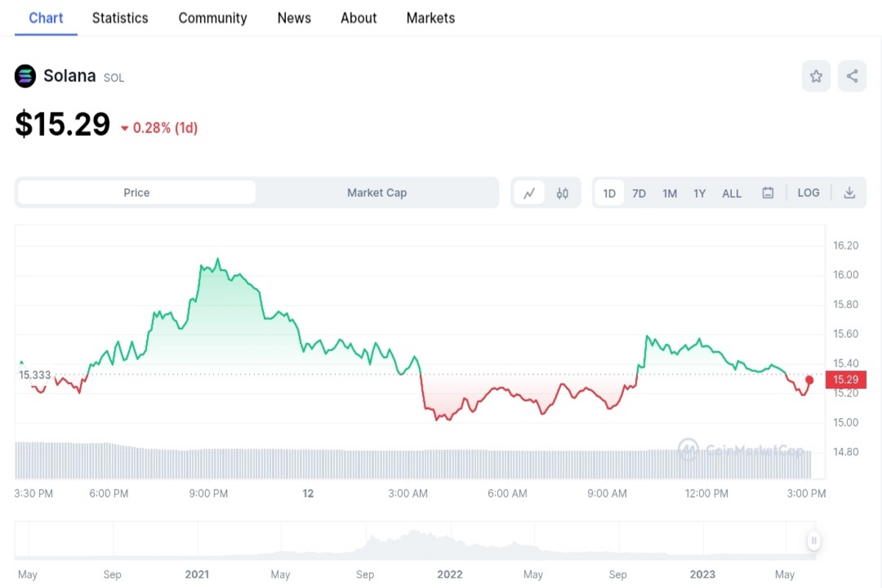Click the $15.29 current price text
The image size is (882, 588).
click(62, 125)
